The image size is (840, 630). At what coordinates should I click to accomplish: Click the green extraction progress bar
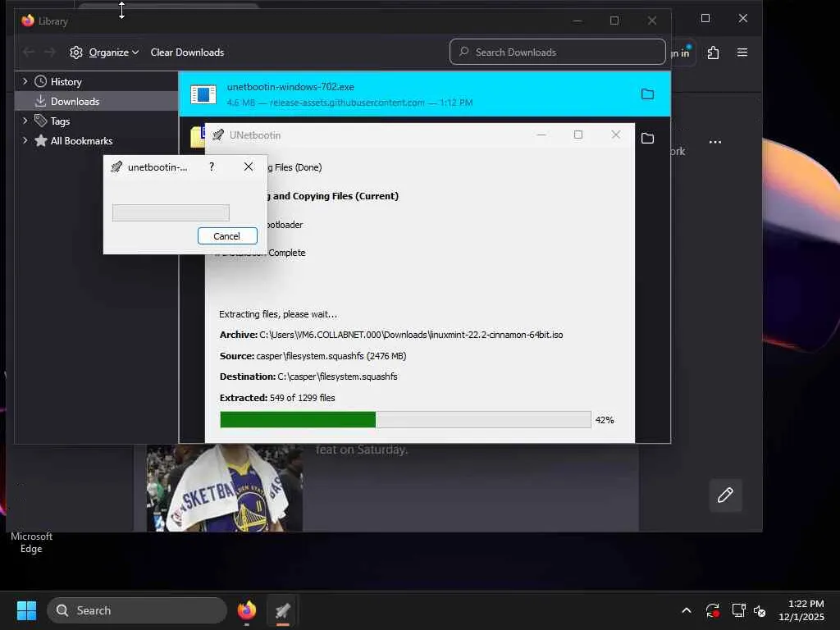point(405,419)
